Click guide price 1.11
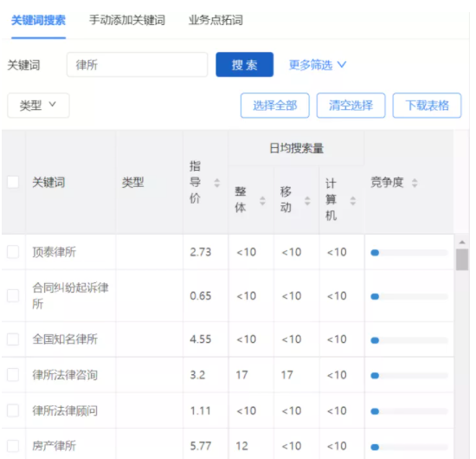476x459 pixels. click(201, 411)
